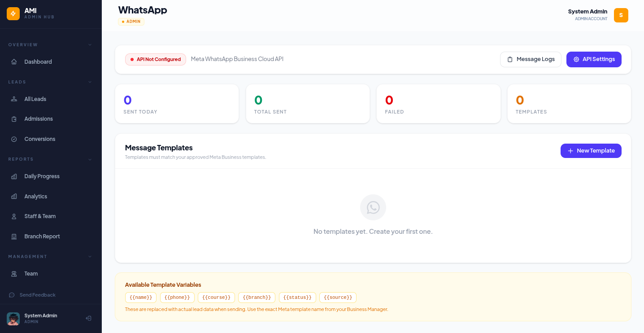Collapse the Management sidebar section
This screenshot has height=333, width=644.
tap(90, 257)
